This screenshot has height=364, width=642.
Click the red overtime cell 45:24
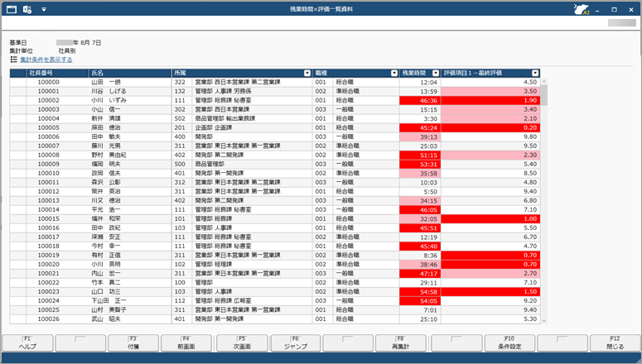point(420,127)
